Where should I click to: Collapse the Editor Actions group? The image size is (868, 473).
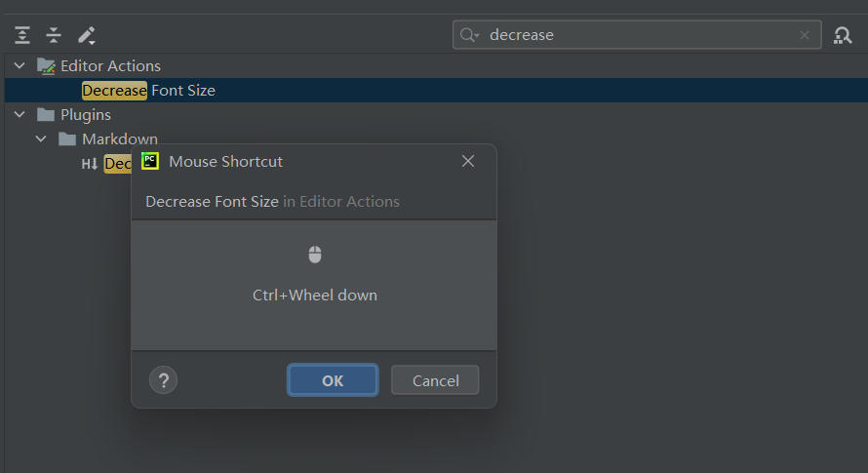point(20,66)
